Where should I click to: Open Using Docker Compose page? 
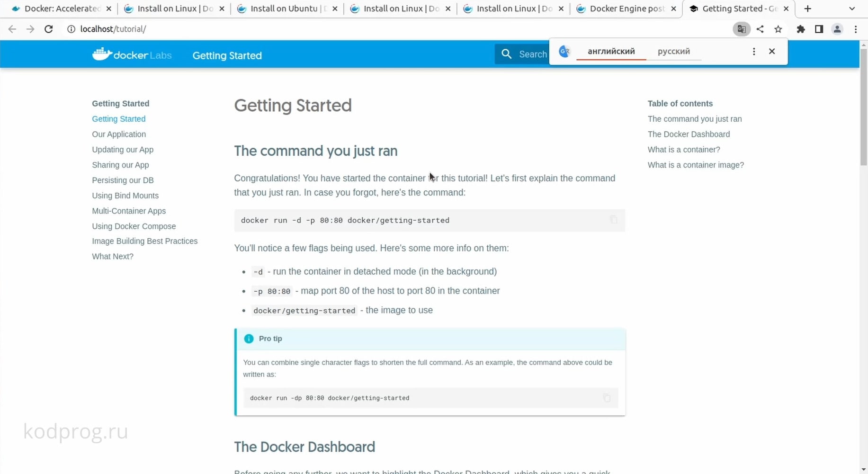point(134,226)
